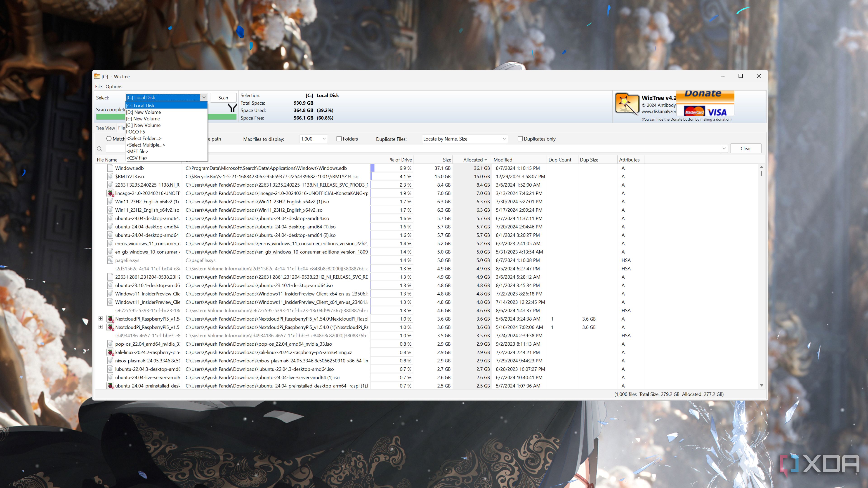
Task: Enable the Folders checkbox
Action: pos(339,139)
